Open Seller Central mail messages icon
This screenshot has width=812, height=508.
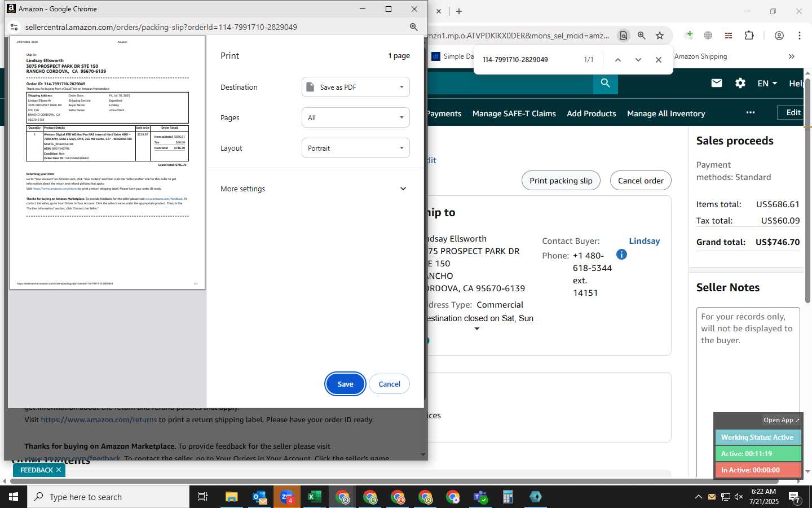717,83
